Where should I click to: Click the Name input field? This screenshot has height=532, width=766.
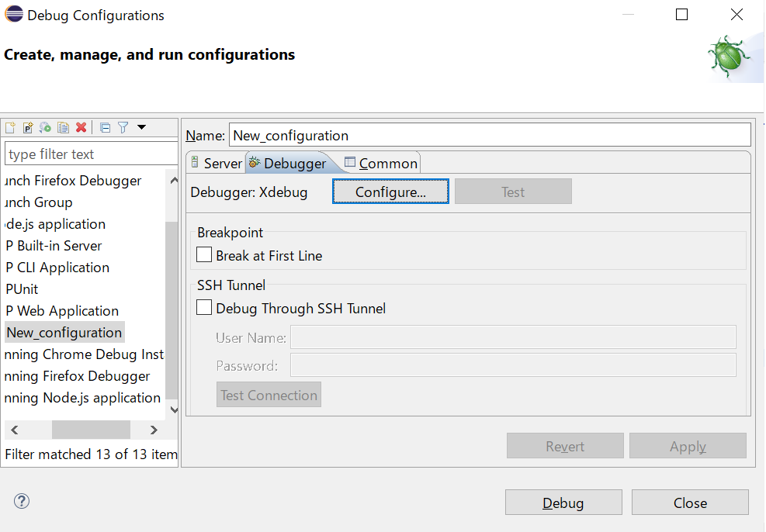(x=490, y=135)
